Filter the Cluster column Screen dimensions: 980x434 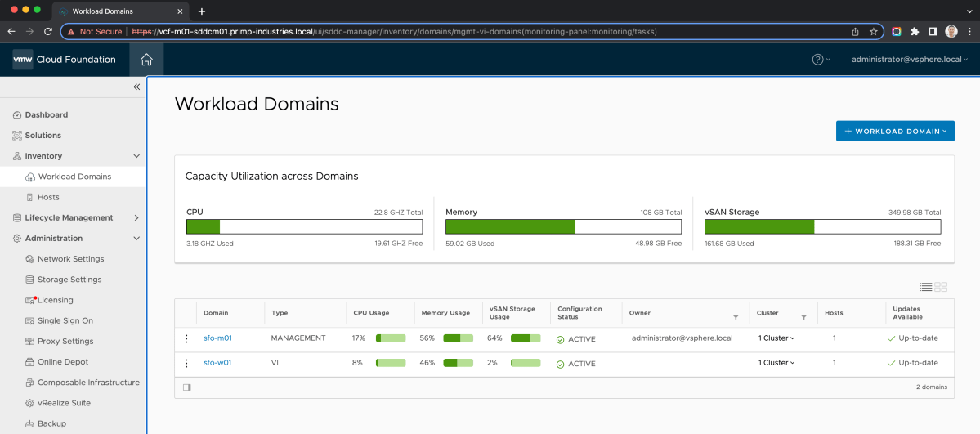803,318
